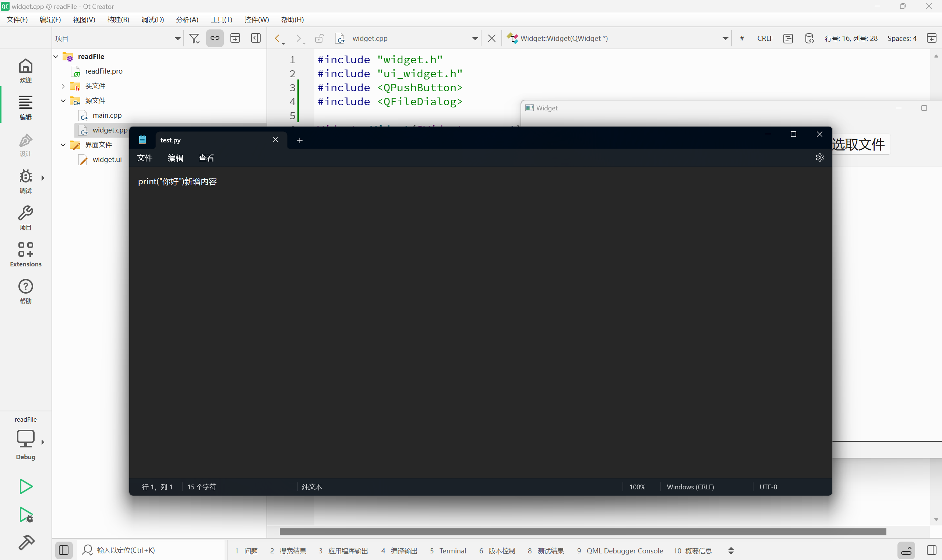This screenshot has width=942, height=560.
Task: Open the Extensions mode
Action: (26, 254)
